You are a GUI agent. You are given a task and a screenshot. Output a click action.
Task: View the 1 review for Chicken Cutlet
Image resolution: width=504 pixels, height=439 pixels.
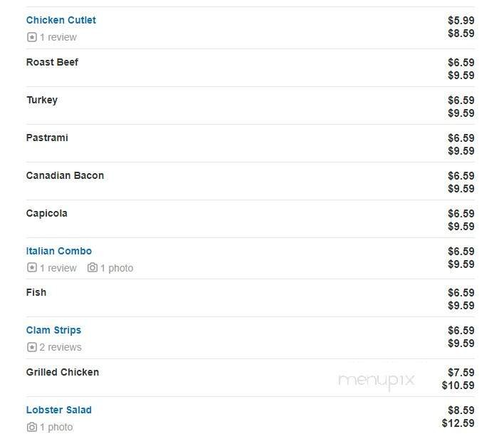pyautogui.click(x=58, y=37)
